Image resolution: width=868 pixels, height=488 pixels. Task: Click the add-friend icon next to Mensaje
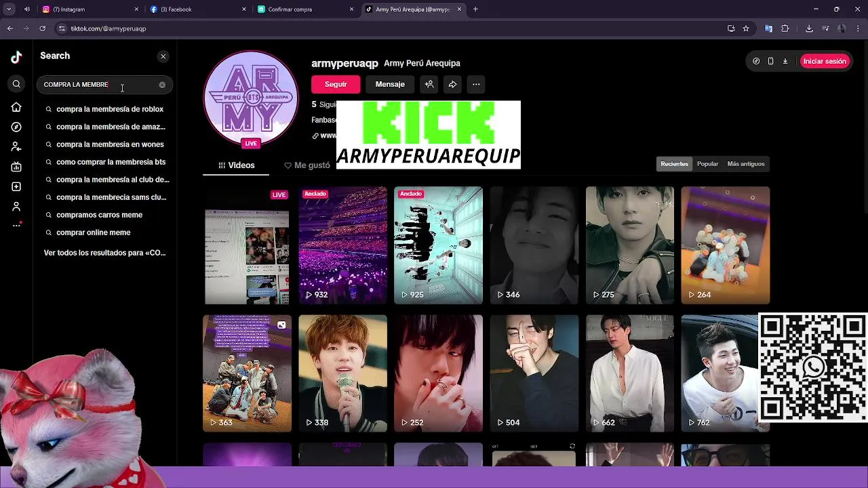pos(429,84)
